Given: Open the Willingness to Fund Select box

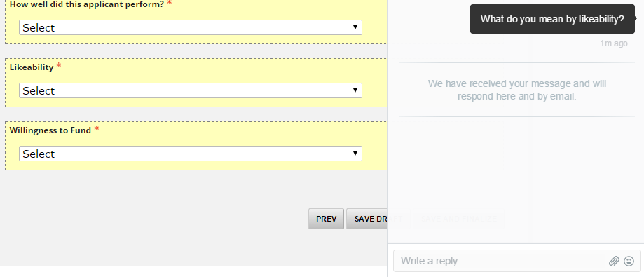Looking at the screenshot, I should 191,154.
